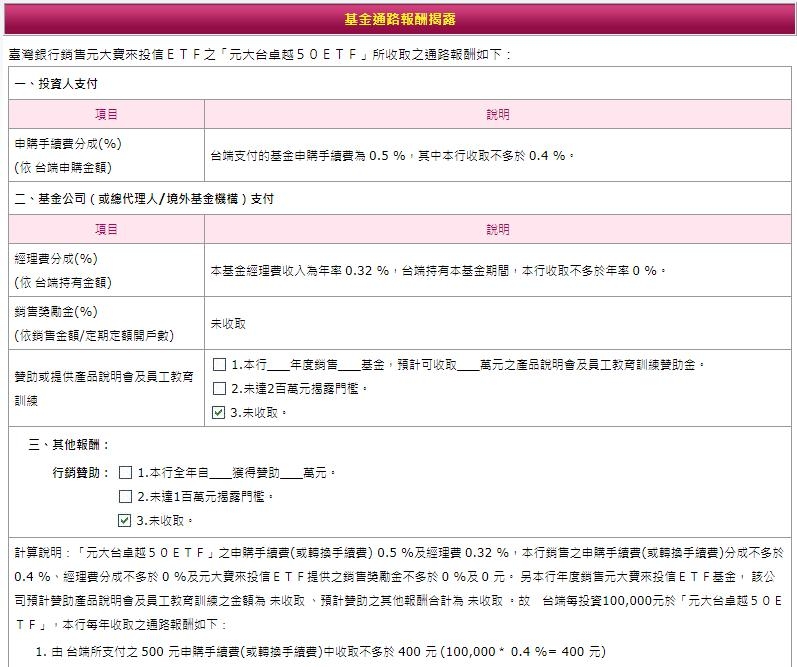Click the 一、投資人支付 section heading
Screen dimensions: 797x667
pyautogui.click(x=56, y=84)
